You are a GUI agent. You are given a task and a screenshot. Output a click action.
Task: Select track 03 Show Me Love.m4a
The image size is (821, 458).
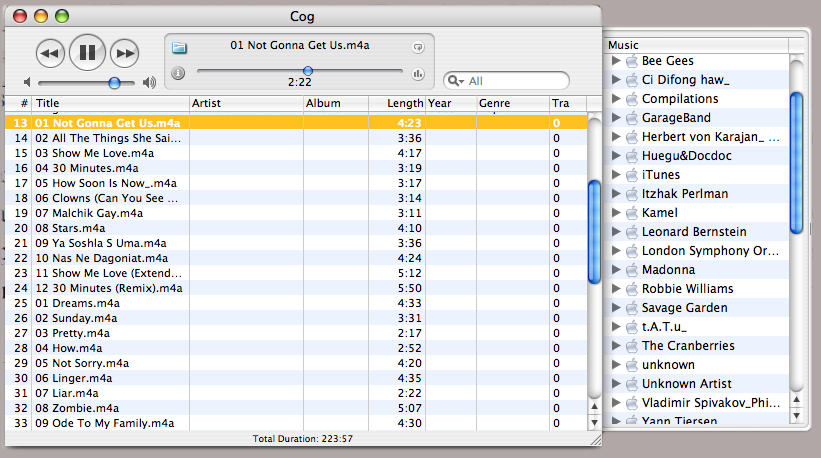click(x=296, y=153)
